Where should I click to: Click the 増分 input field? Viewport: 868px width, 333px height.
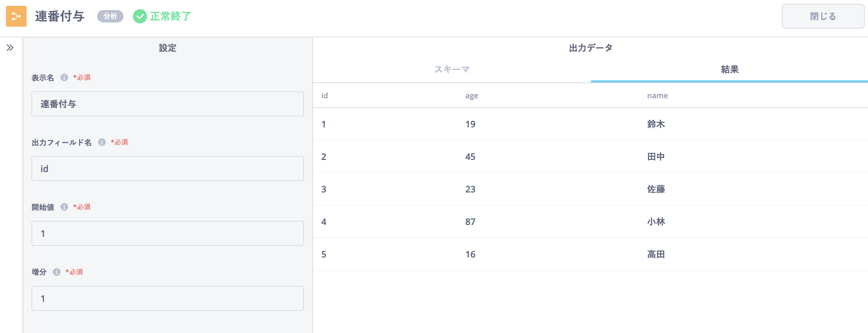pos(168,298)
